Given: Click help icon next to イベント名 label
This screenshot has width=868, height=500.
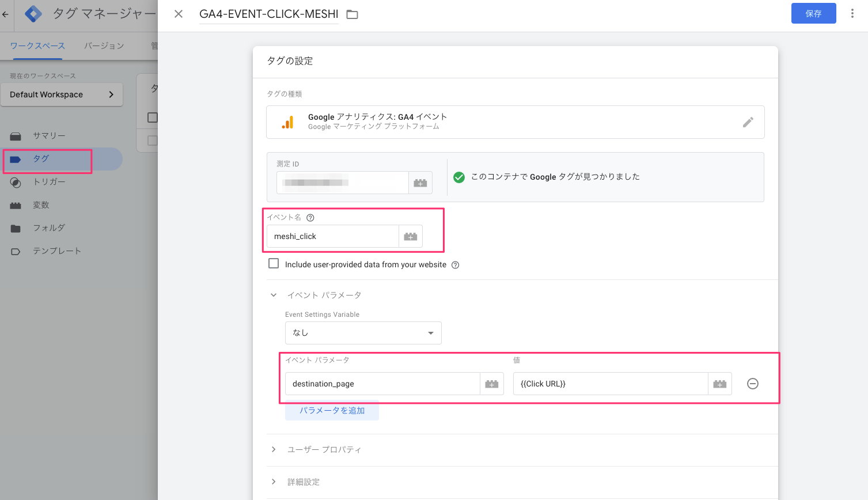Looking at the screenshot, I should 310,218.
